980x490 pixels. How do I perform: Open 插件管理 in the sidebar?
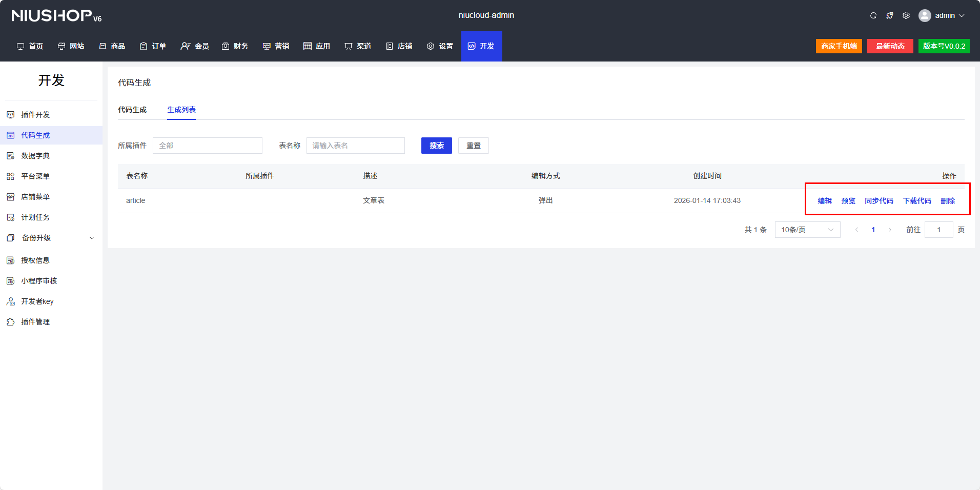[35, 322]
